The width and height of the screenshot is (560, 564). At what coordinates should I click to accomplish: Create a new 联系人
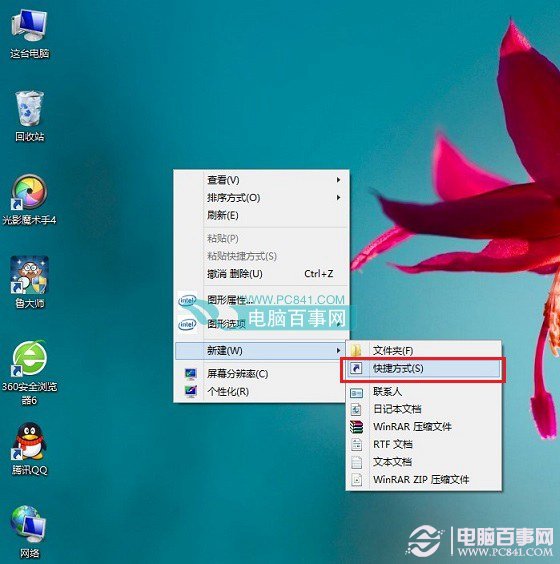[x=424, y=392]
